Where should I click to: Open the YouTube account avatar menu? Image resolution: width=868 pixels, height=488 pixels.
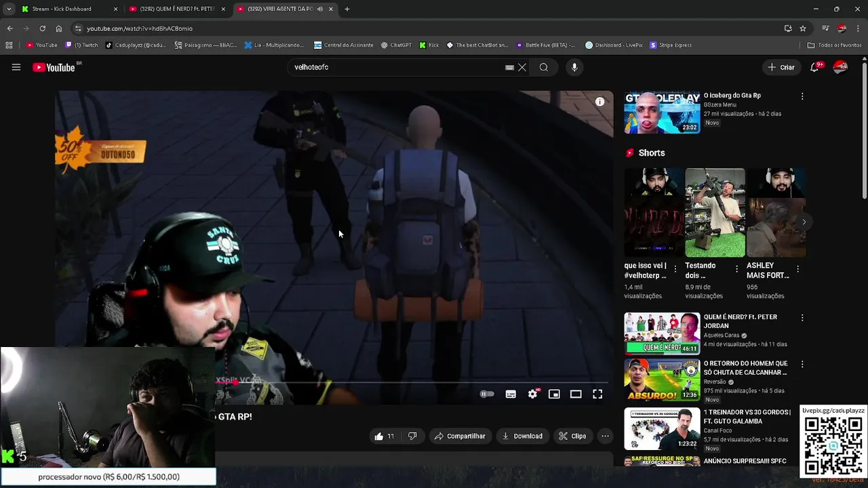(840, 67)
